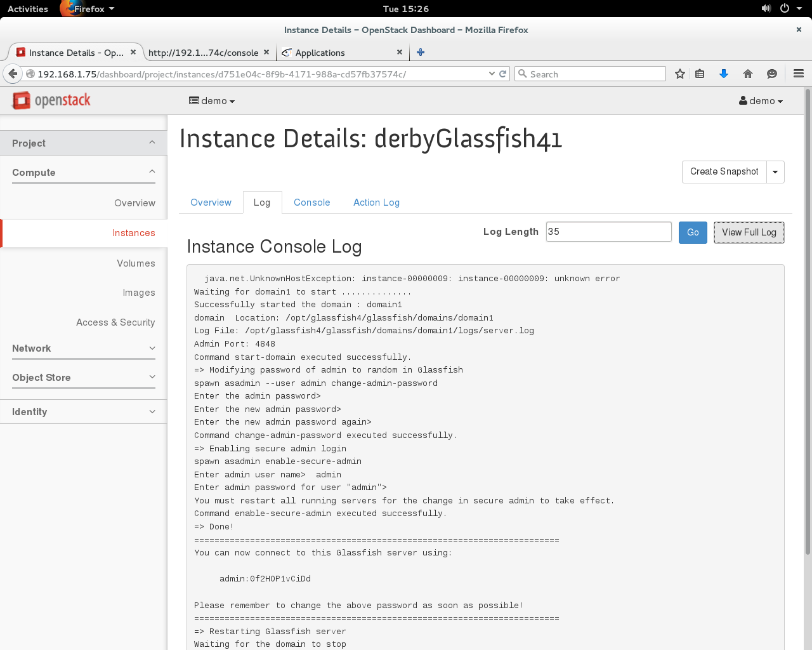The height and width of the screenshot is (650, 812).
Task: Open the dropdown arrow beside Create Snapshot
Action: (x=775, y=172)
